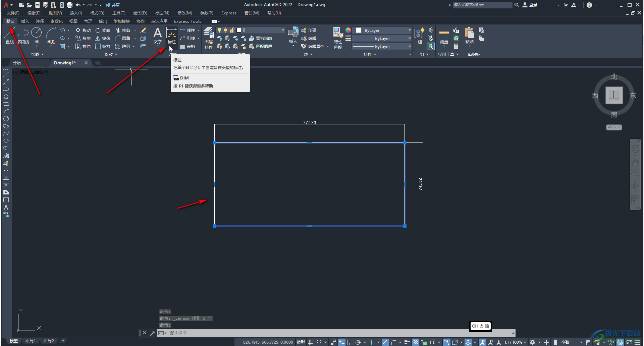Click Match Layer (匹配图层)
Image resolution: width=644 pixels, height=346 pixels.
point(261,46)
